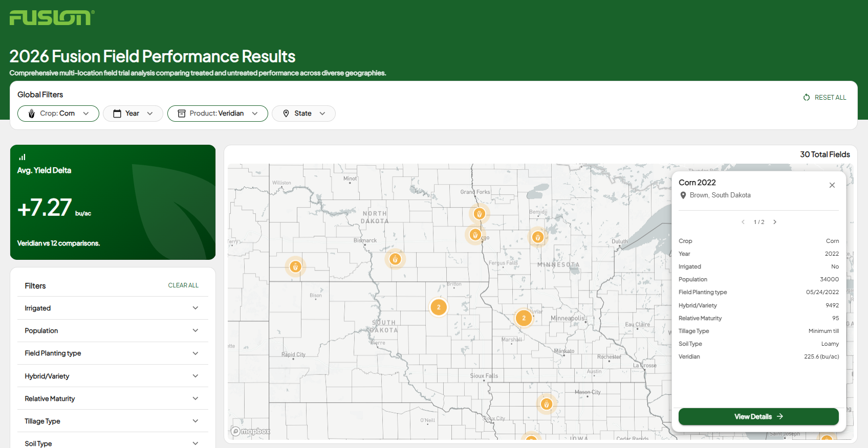Click the RESET ALL button
The width and height of the screenshot is (868, 448).
[824, 97]
